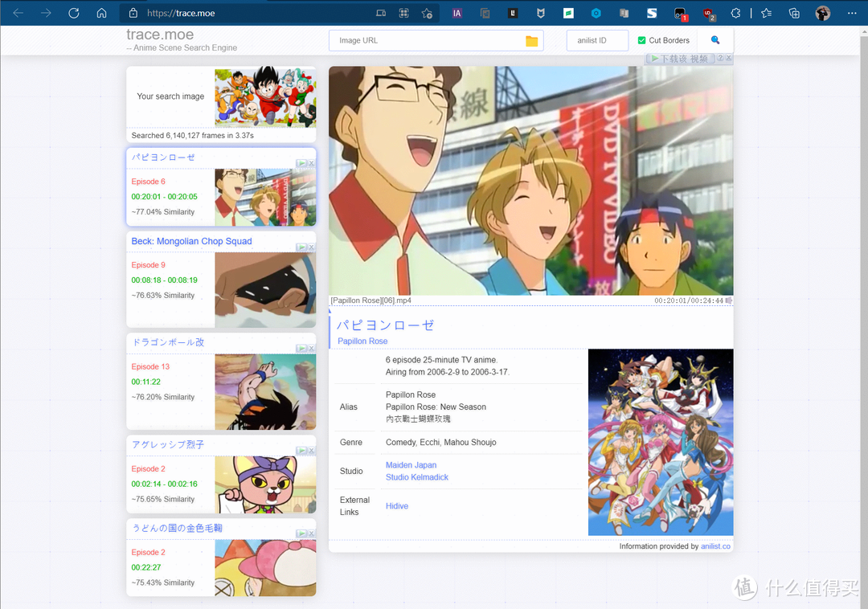Select the Dragon Ball Kai Episode 13 thumbnail
The width and height of the screenshot is (868, 609).
[265, 392]
